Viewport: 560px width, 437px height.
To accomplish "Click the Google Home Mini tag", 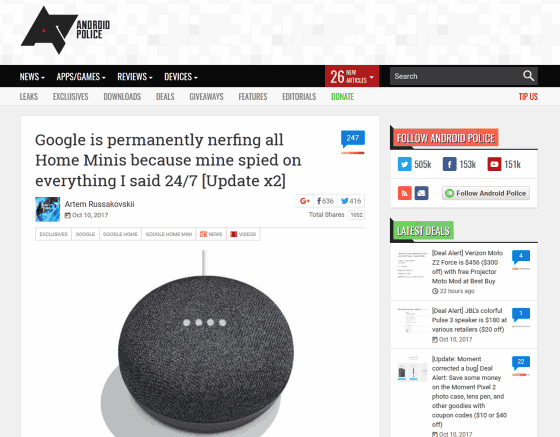I will (x=169, y=234).
